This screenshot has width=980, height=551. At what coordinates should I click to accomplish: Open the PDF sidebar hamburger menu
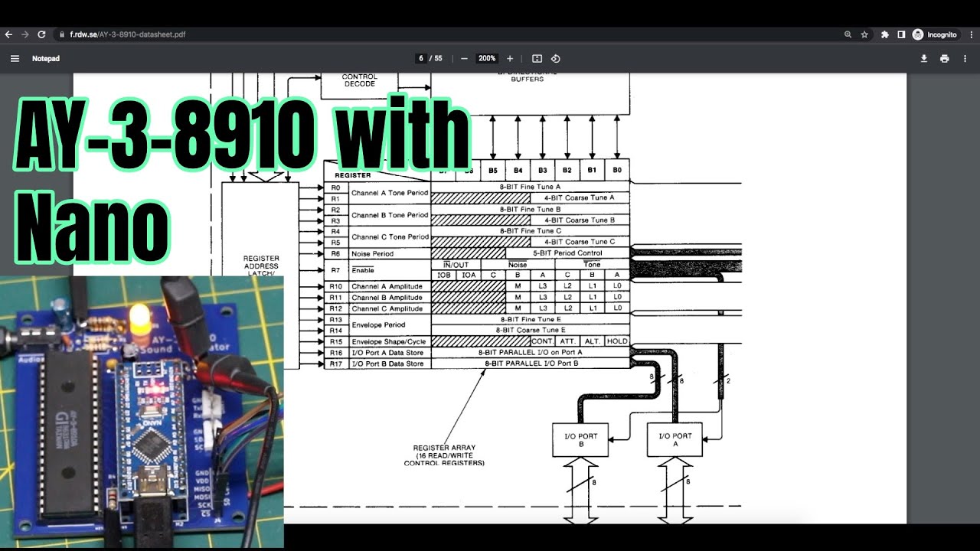[15, 58]
